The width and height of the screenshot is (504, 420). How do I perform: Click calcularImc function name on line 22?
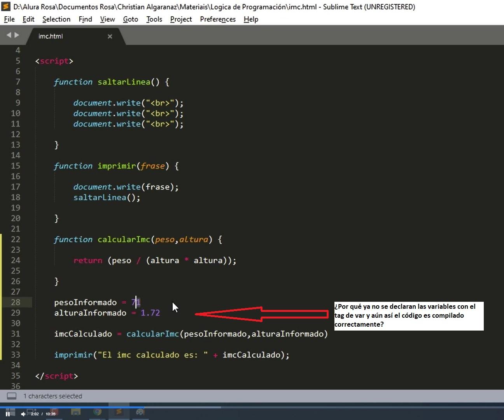[124, 240]
